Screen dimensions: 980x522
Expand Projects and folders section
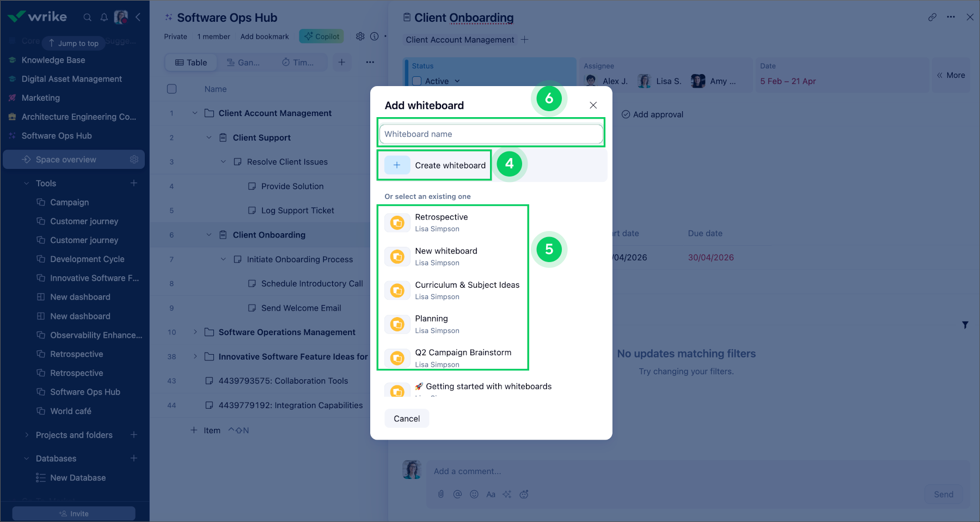[27, 435]
